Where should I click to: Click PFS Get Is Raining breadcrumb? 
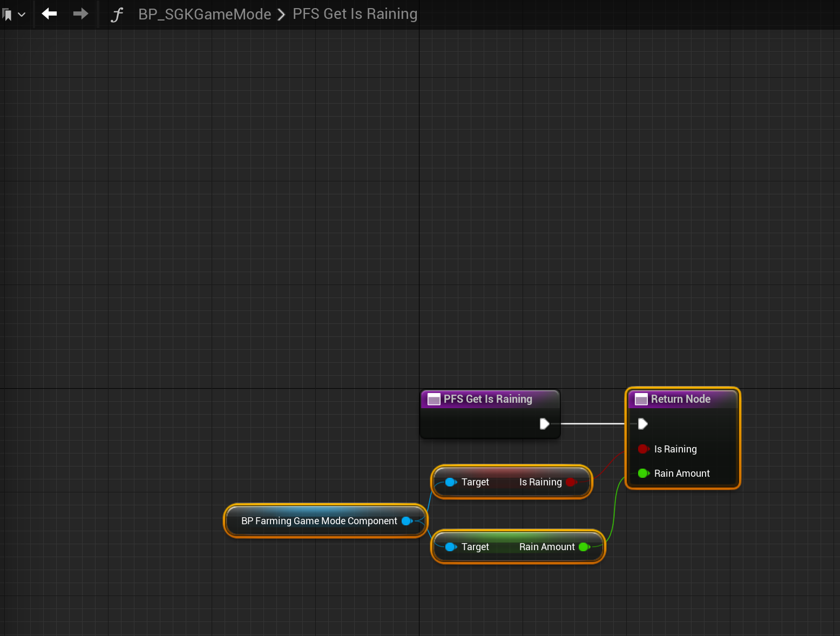pyautogui.click(x=355, y=14)
